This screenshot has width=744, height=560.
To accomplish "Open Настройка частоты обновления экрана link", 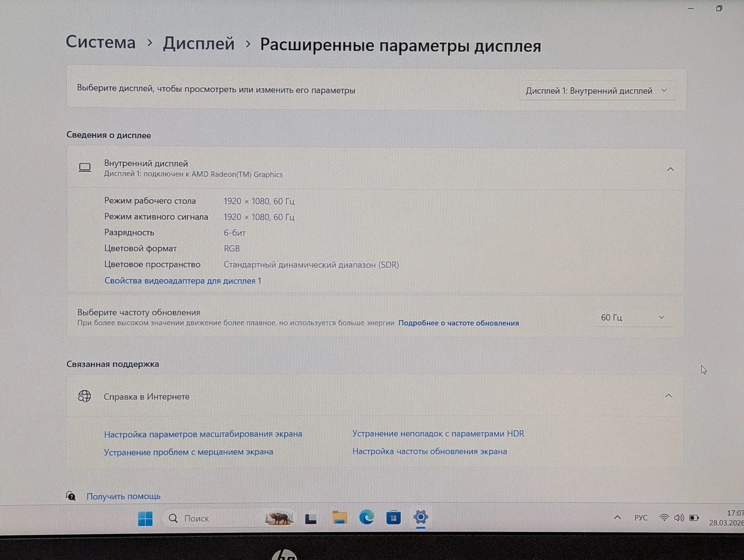I will pyautogui.click(x=429, y=451).
